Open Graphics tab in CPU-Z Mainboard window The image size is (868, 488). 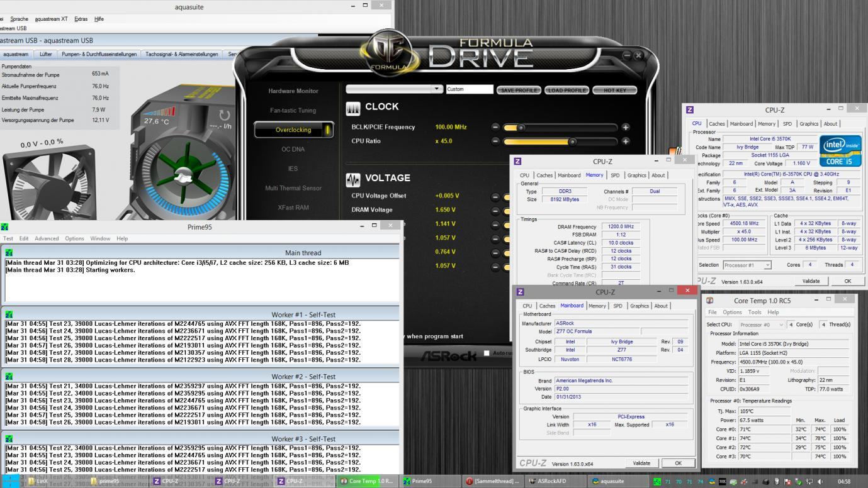click(x=640, y=306)
